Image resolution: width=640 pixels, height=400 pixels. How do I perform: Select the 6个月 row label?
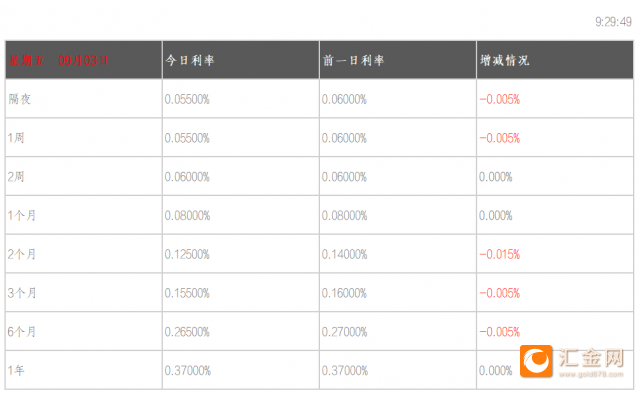tap(22, 332)
